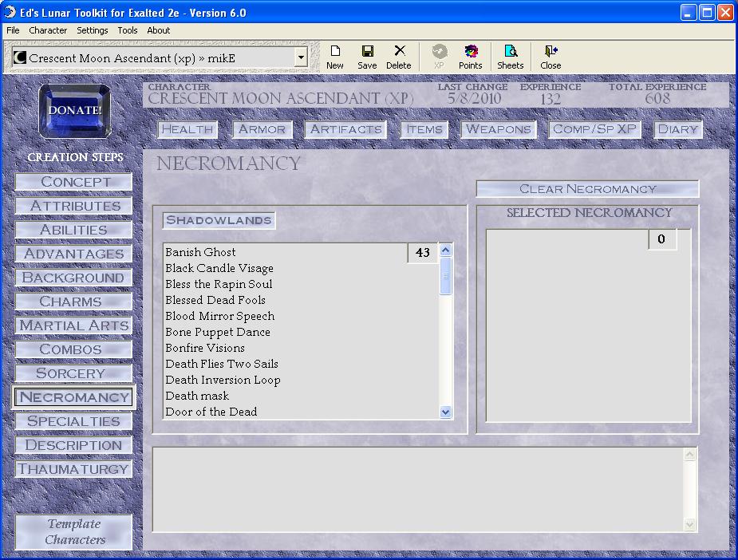Click the spell list scrollbar thumb
Screen dimensions: 738x560
tap(445, 276)
